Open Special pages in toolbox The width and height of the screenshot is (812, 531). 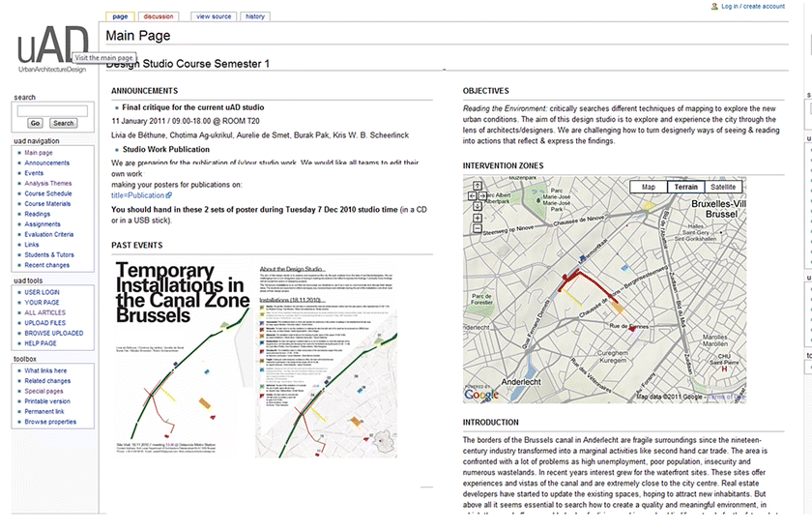(44, 391)
